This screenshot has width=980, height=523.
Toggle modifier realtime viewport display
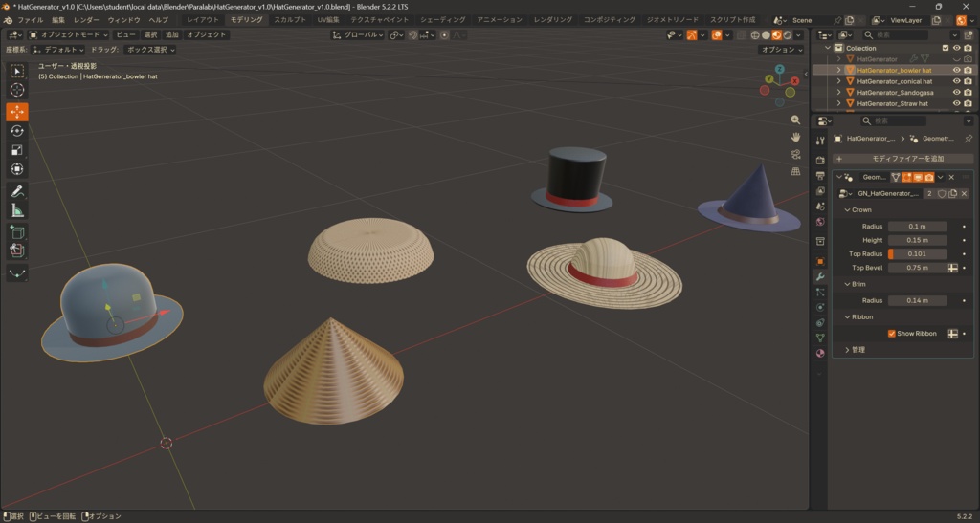pos(918,177)
